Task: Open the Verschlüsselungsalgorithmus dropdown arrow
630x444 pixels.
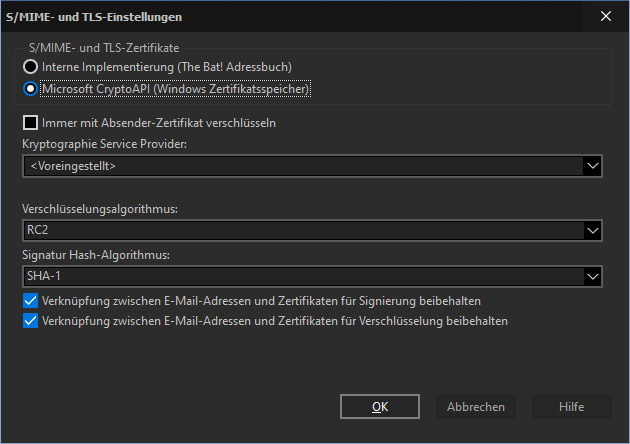Action: pos(593,231)
